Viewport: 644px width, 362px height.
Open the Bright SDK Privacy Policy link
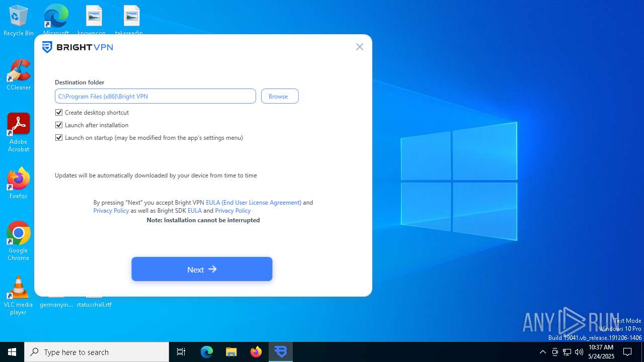(x=233, y=211)
